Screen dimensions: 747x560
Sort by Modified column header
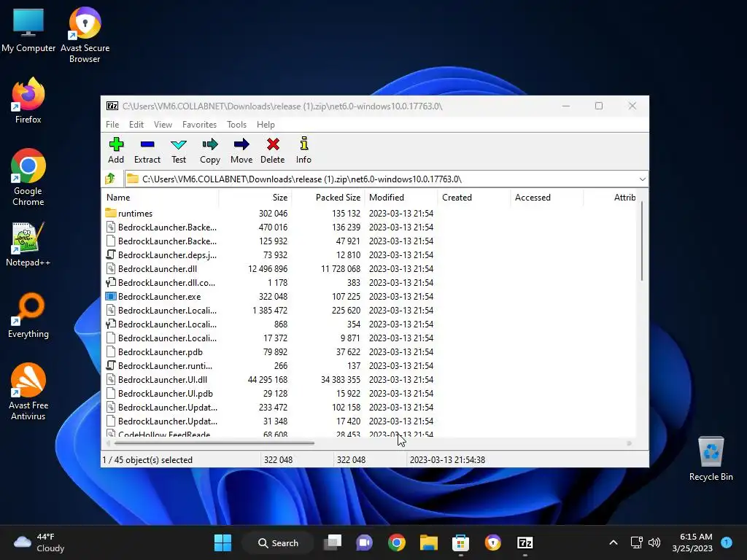point(401,197)
